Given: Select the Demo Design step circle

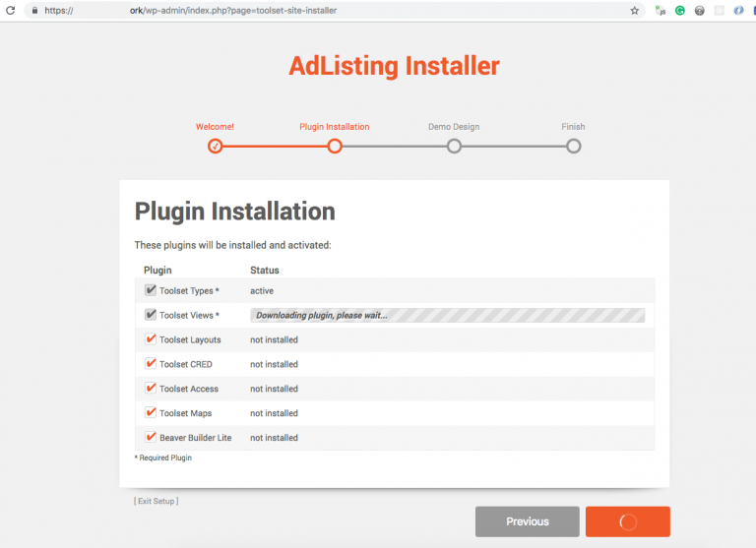Looking at the screenshot, I should [x=454, y=146].
